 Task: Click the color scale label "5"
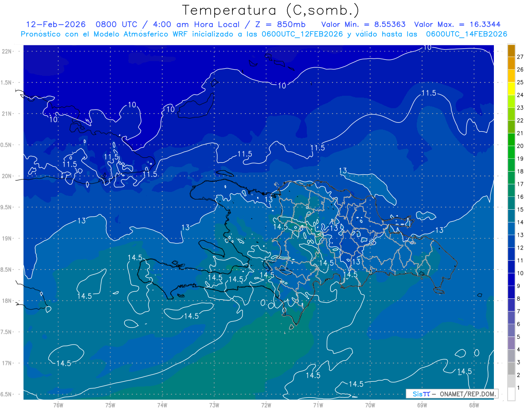point(519,337)
